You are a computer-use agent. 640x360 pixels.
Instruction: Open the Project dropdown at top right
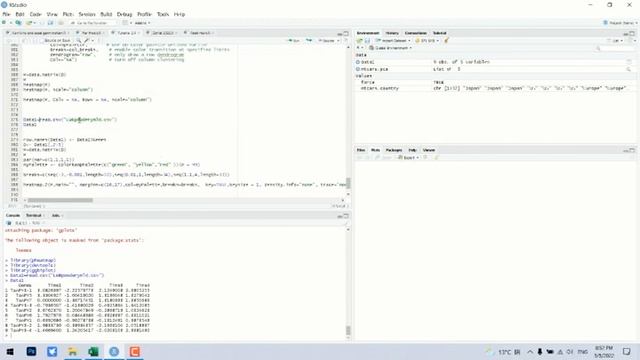point(620,23)
